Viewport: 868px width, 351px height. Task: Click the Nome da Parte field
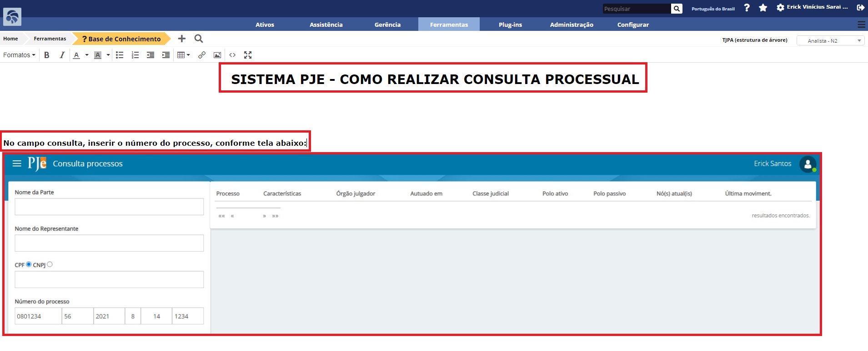tap(109, 207)
